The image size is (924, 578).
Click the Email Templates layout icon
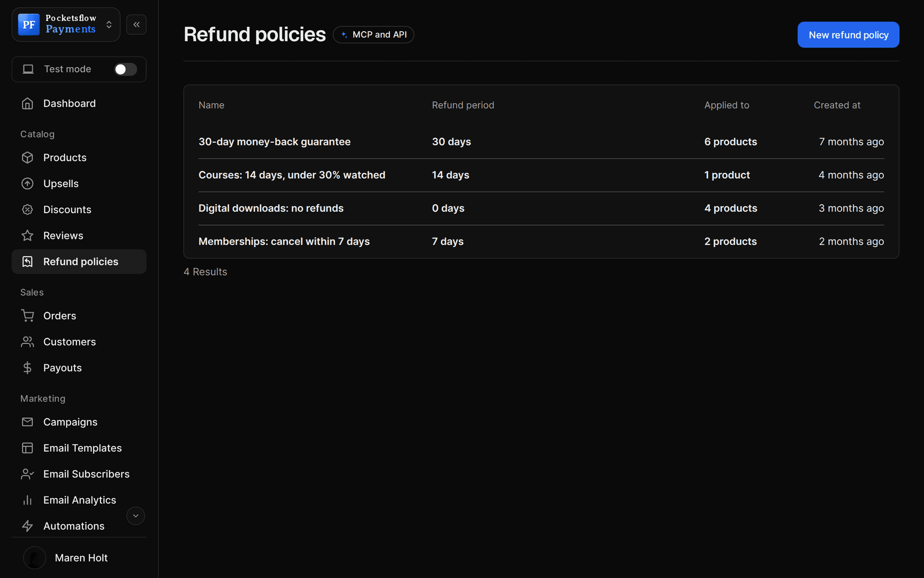(28, 448)
